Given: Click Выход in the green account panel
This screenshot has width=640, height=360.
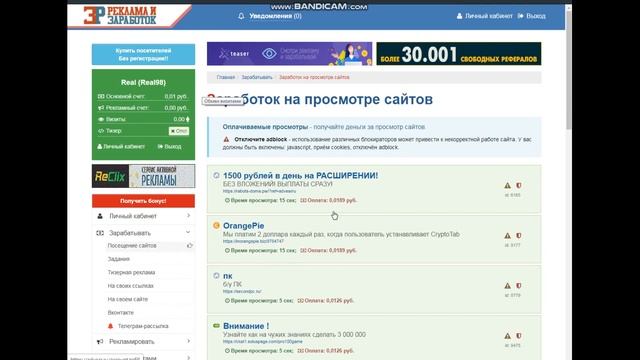Looking at the screenshot, I should 169,147.
